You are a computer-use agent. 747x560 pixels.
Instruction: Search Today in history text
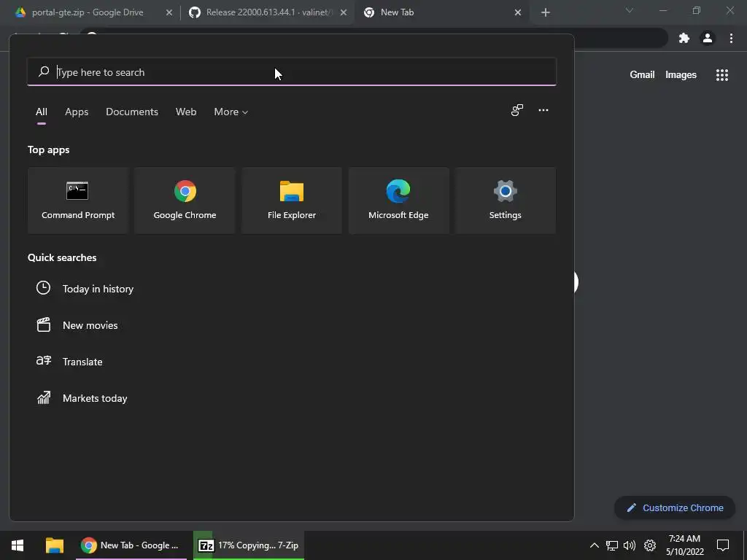coord(98,289)
